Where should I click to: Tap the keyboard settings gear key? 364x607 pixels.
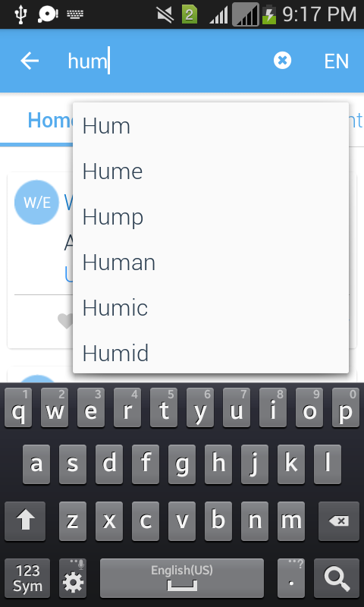coord(73,577)
